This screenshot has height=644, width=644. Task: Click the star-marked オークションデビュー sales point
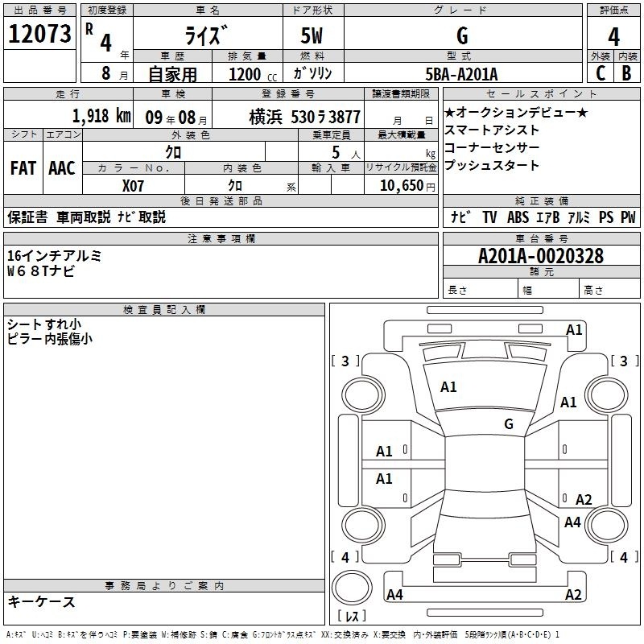pyautogui.click(x=516, y=113)
